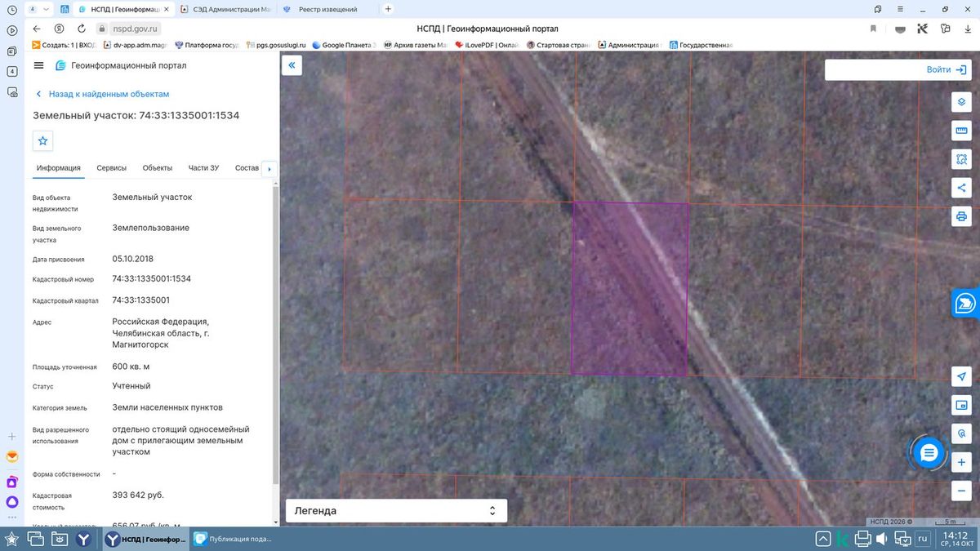This screenshot has height=551, width=980.
Task: Activate the area selection search tool
Action: pyautogui.click(x=961, y=159)
